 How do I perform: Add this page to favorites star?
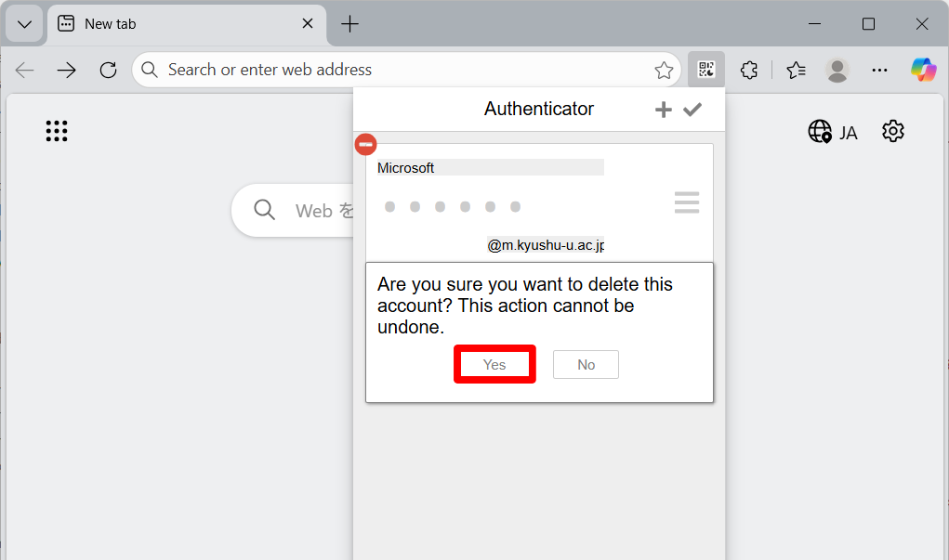[664, 71]
